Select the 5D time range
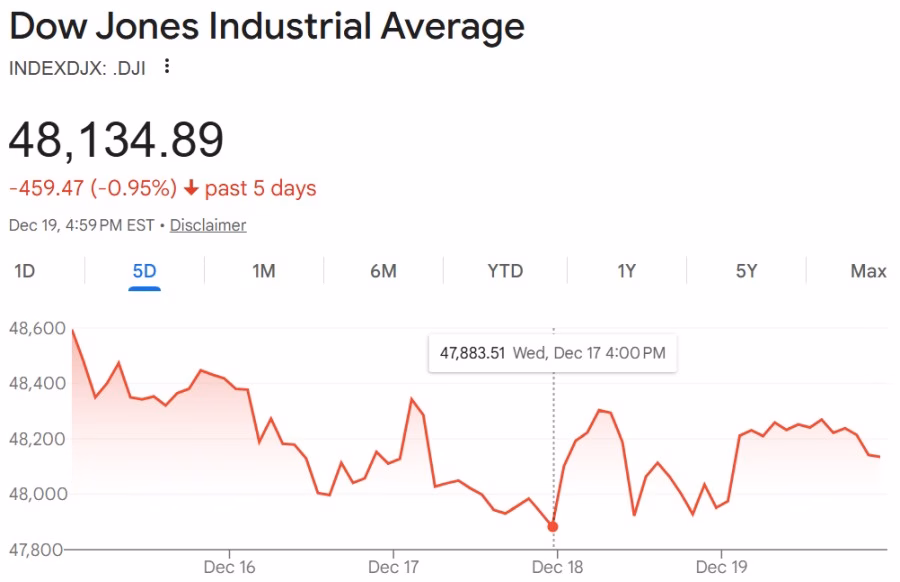Image resolution: width=900 pixels, height=582 pixels. (x=144, y=271)
